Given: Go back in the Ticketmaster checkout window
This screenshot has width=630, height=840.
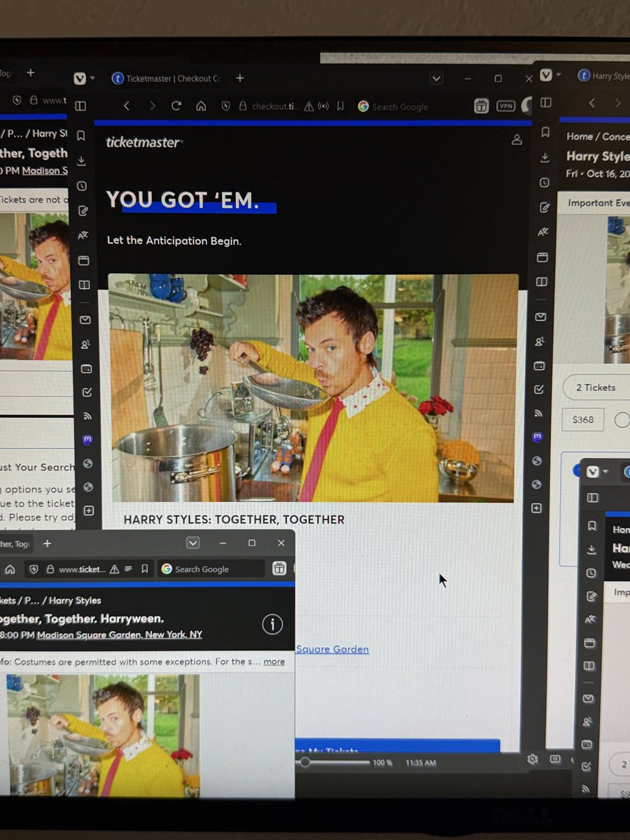Looking at the screenshot, I should click(x=127, y=106).
